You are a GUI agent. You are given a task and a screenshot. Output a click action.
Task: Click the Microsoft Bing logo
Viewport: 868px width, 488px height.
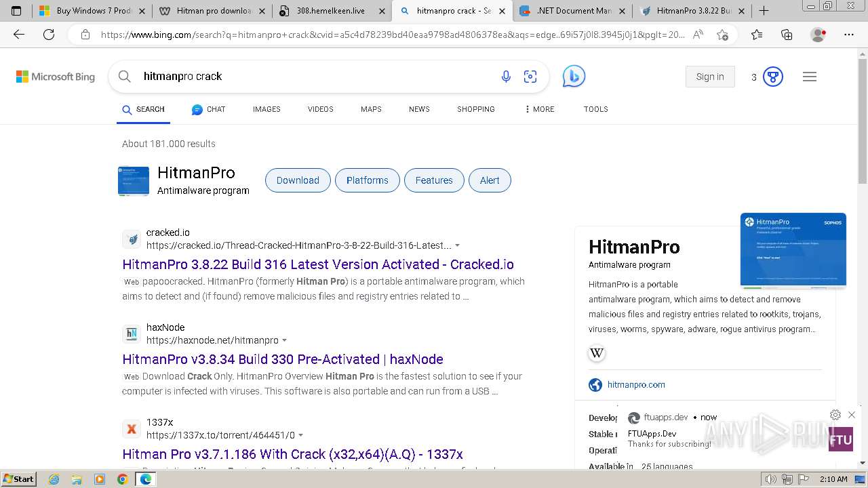pyautogui.click(x=56, y=77)
